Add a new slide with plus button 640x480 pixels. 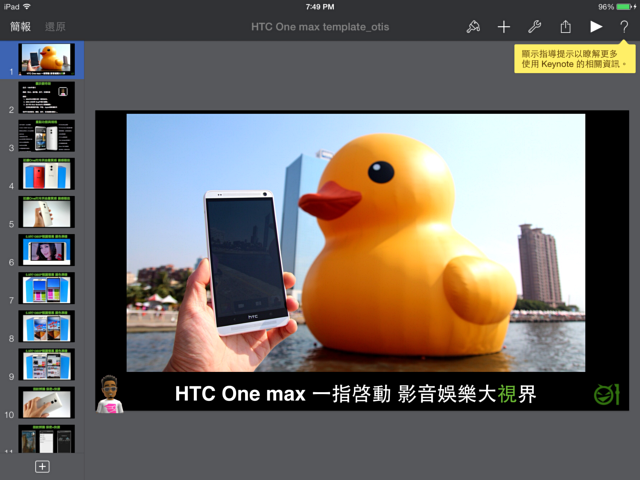point(42,467)
